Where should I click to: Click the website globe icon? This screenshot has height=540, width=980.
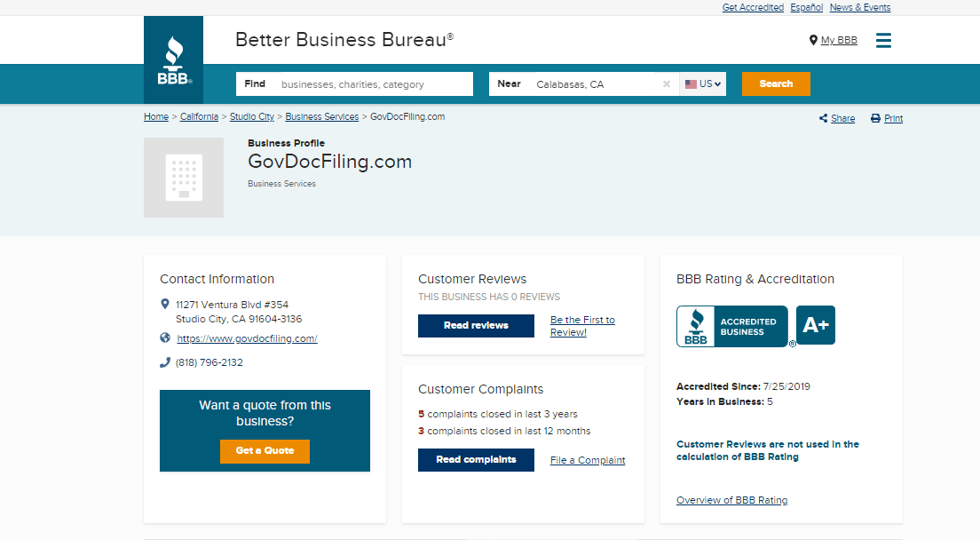click(x=165, y=338)
